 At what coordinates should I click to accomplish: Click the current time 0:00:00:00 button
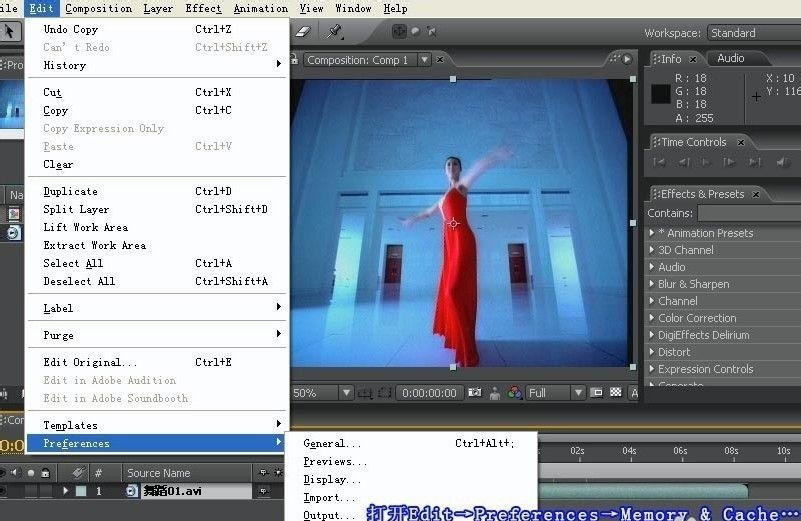[430, 393]
